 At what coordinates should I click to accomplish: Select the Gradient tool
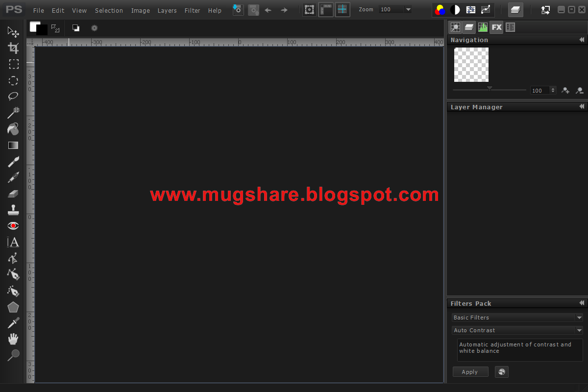click(13, 145)
